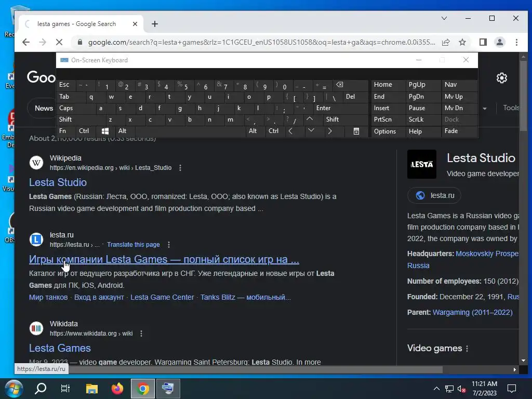
Task: Open taskbar search magnifier
Action: coord(41,389)
